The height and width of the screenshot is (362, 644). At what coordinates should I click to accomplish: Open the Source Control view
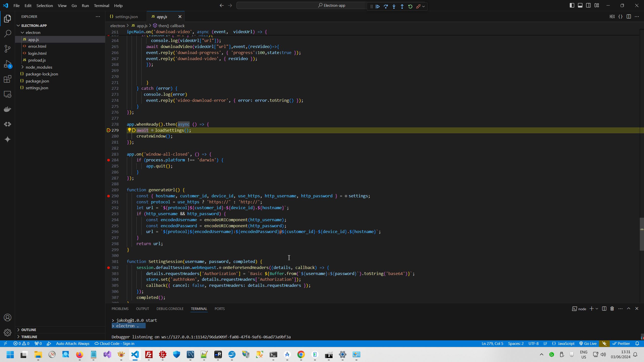pos(8,49)
